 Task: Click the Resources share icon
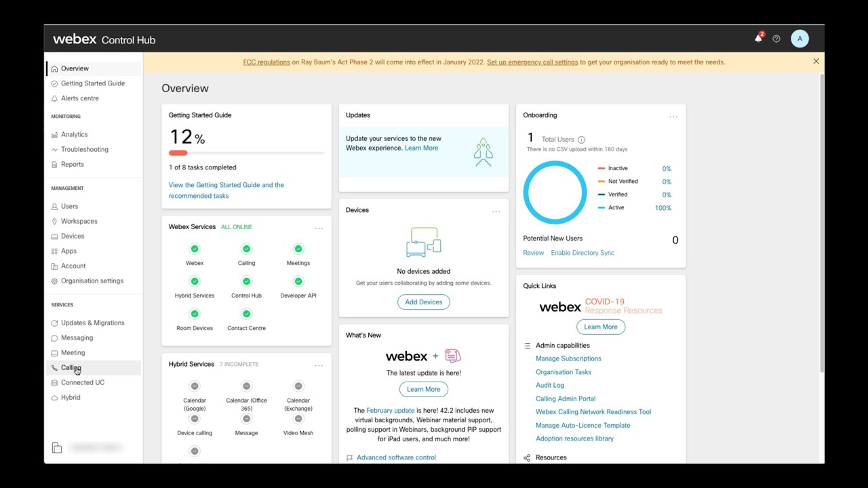coord(527,458)
